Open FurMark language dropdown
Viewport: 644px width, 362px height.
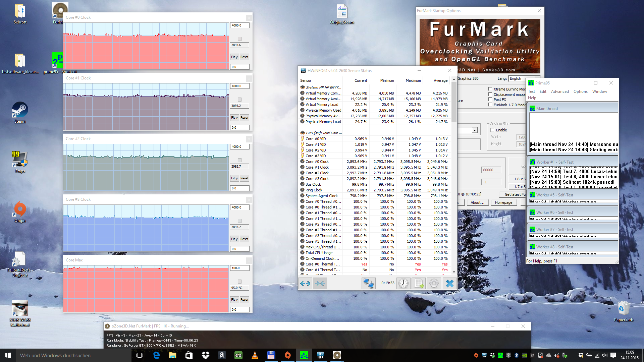coord(517,78)
